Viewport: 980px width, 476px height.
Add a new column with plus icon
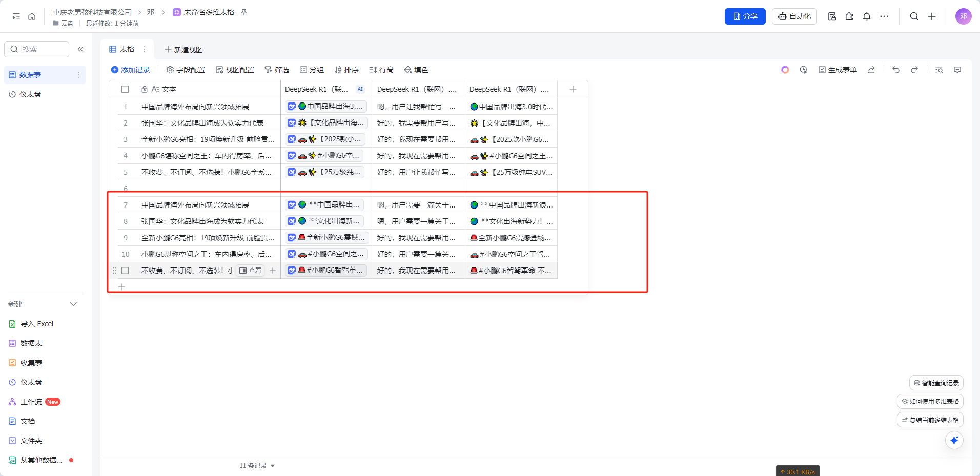pos(573,89)
